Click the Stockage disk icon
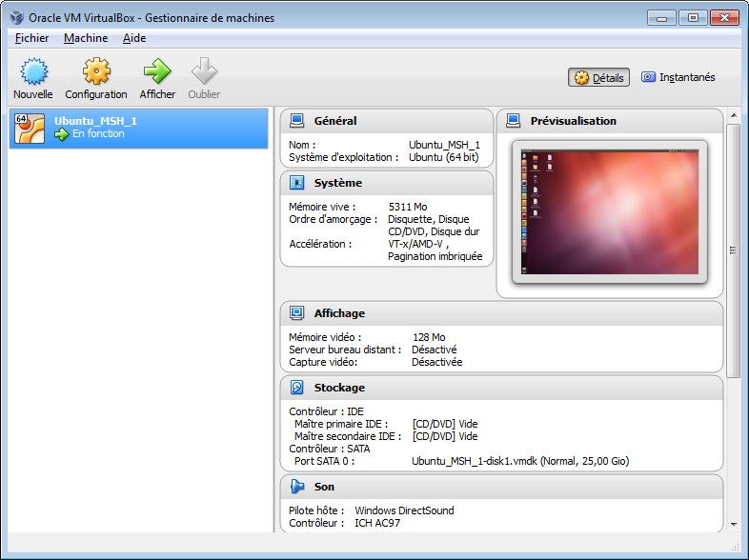The height and width of the screenshot is (560, 749). (x=297, y=388)
